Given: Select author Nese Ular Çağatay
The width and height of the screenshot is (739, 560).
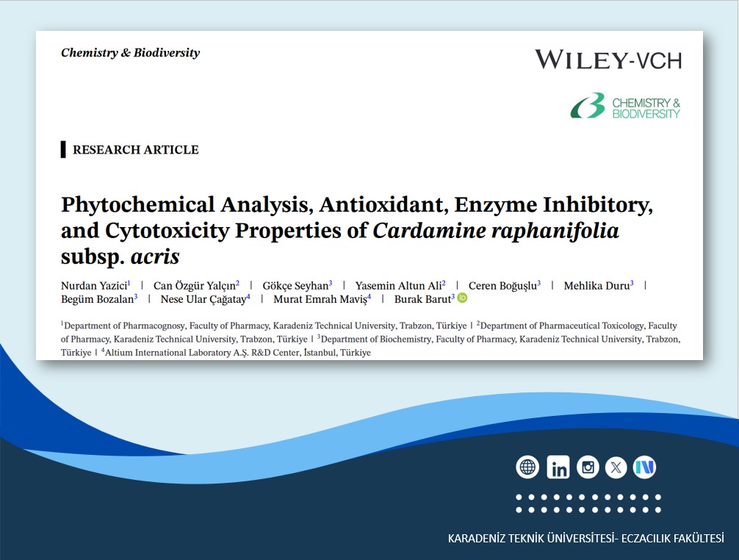Looking at the screenshot, I should 203,299.
